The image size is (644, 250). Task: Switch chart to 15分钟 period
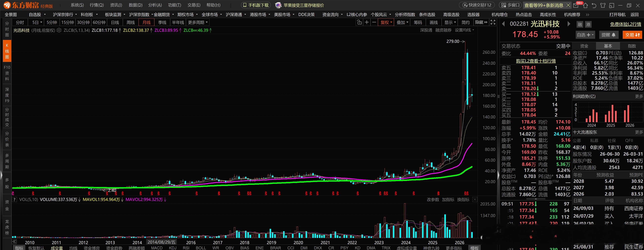[x=67, y=23]
